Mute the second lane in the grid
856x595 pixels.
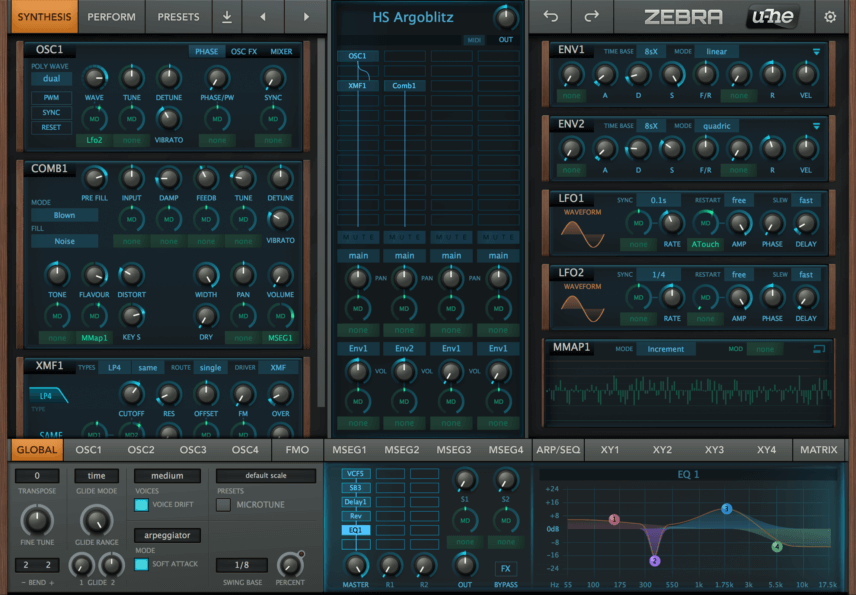coord(405,237)
